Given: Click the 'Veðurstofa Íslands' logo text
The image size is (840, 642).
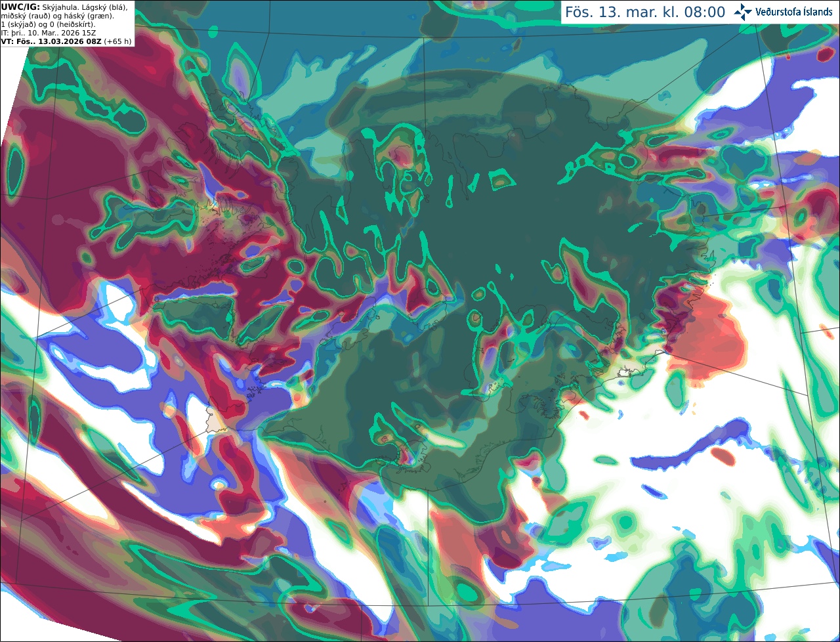Looking at the screenshot, I should tap(794, 12).
